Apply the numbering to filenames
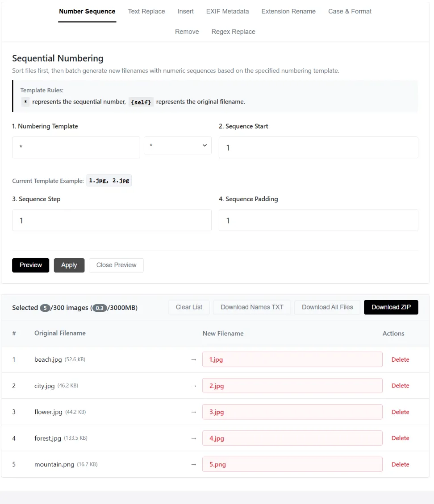Image resolution: width=434 pixels, height=504 pixels. pos(69,265)
